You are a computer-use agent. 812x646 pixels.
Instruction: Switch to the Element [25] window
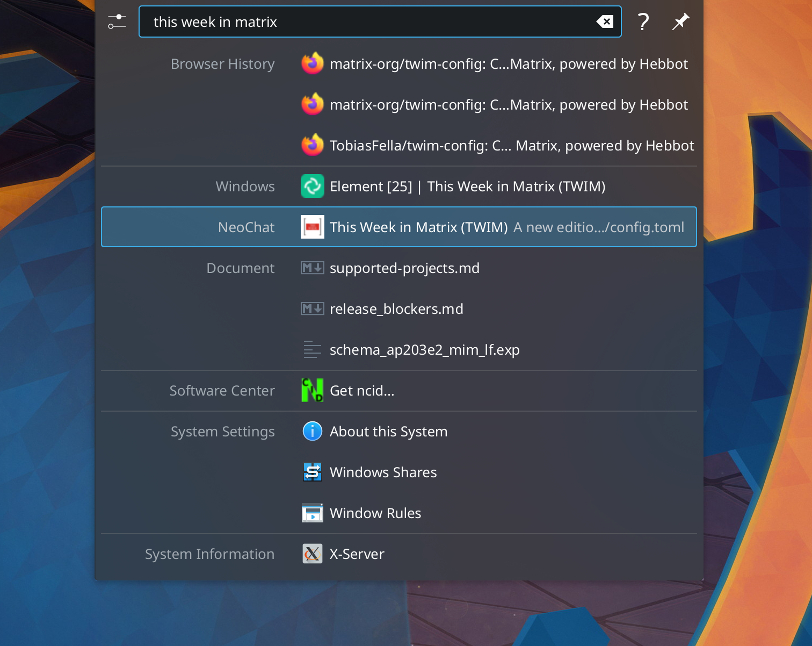(x=467, y=186)
